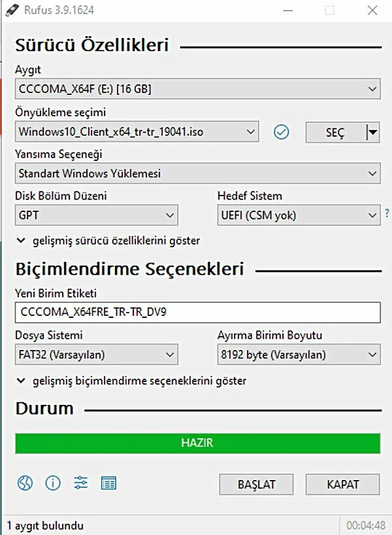Click the Yeni Birim Etiketi text field
This screenshot has height=535, width=392.
click(198, 312)
